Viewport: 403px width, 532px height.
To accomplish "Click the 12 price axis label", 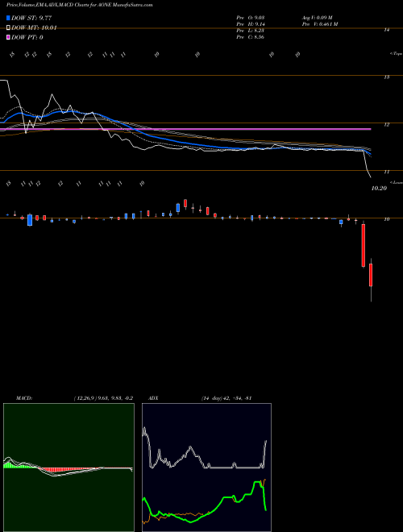I will pos(386,125).
